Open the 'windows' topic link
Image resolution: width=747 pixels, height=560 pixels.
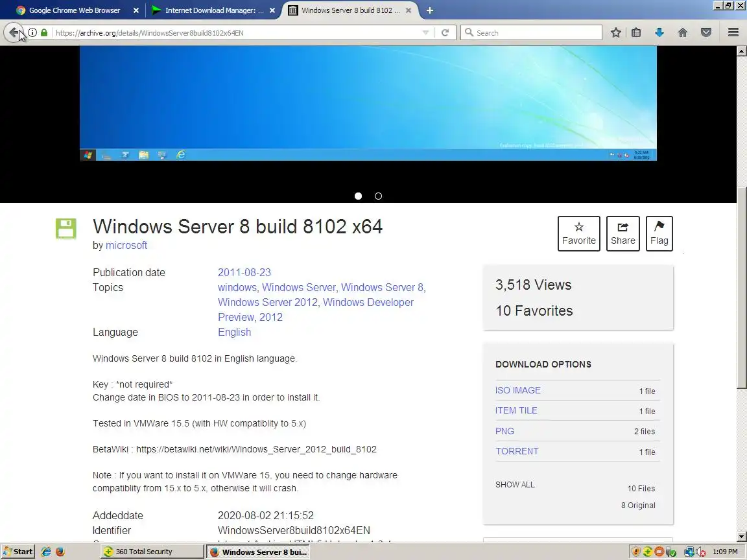tap(237, 287)
